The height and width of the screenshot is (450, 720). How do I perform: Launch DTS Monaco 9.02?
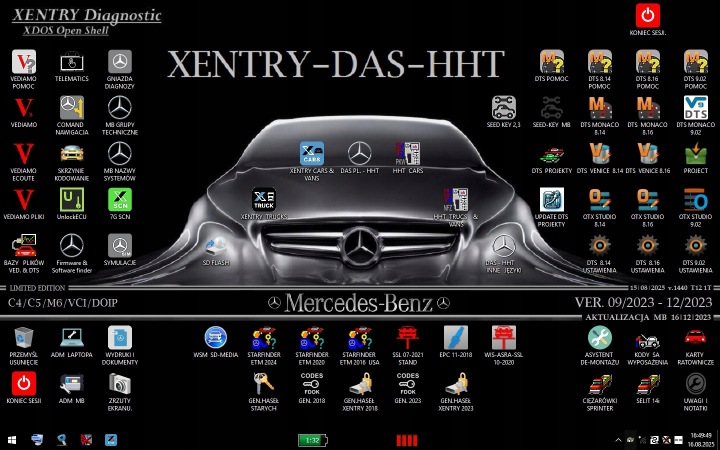pos(696,108)
